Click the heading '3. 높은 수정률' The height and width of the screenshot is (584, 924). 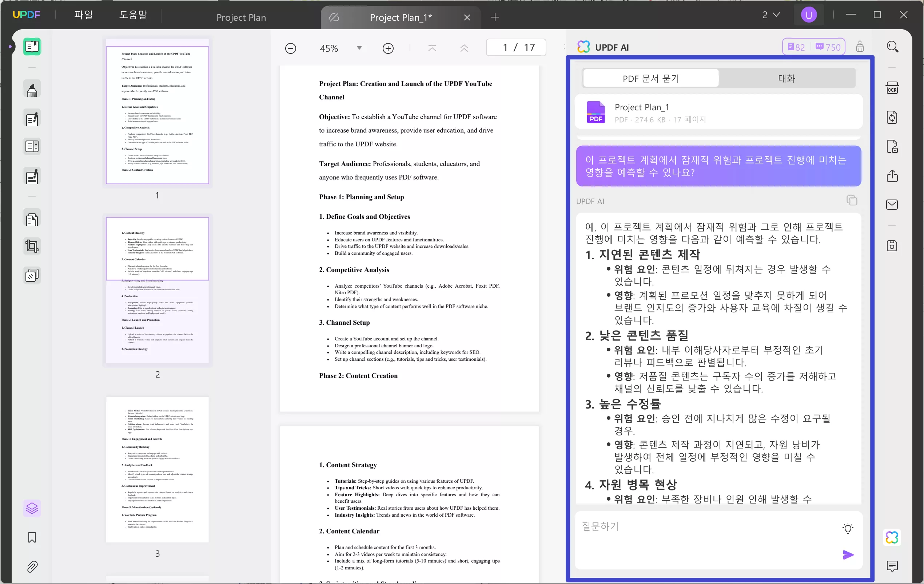(623, 404)
